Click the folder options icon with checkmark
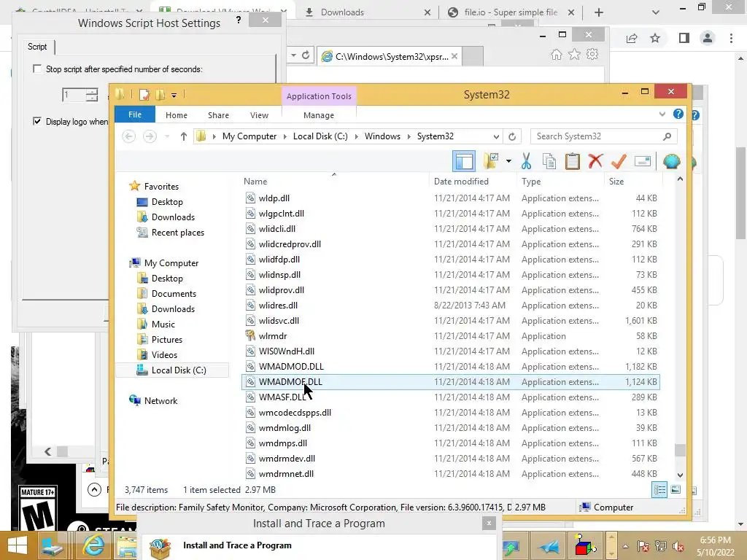This screenshot has height=560, width=747. [491, 161]
